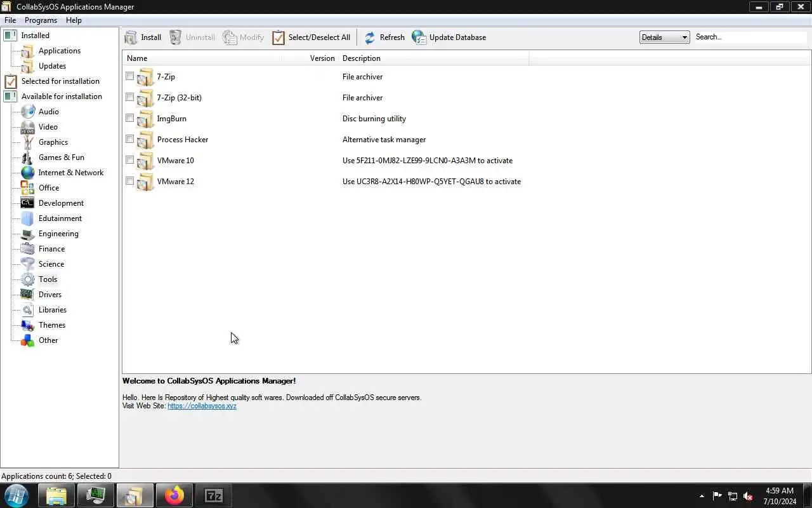The height and width of the screenshot is (508, 812).
Task: Select Updates under Installed
Action: point(52,66)
